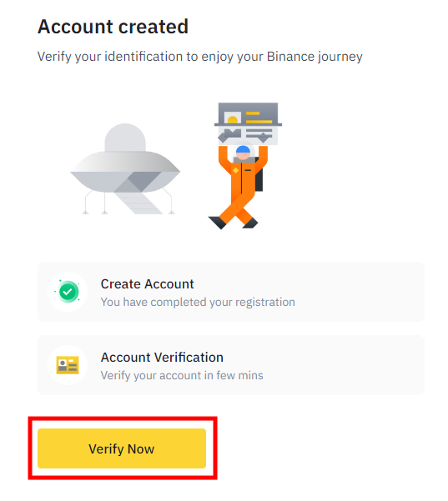Select the Create Account step card
This screenshot has height=501, width=448.
pyautogui.click(x=231, y=292)
